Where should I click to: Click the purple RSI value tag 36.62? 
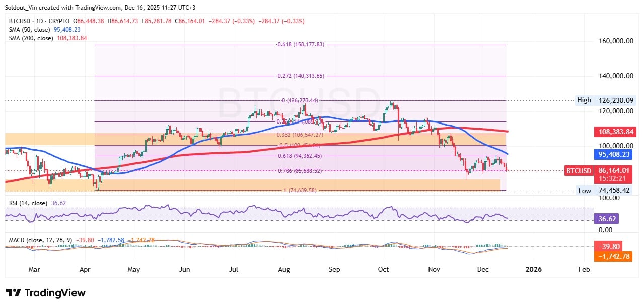(607, 219)
